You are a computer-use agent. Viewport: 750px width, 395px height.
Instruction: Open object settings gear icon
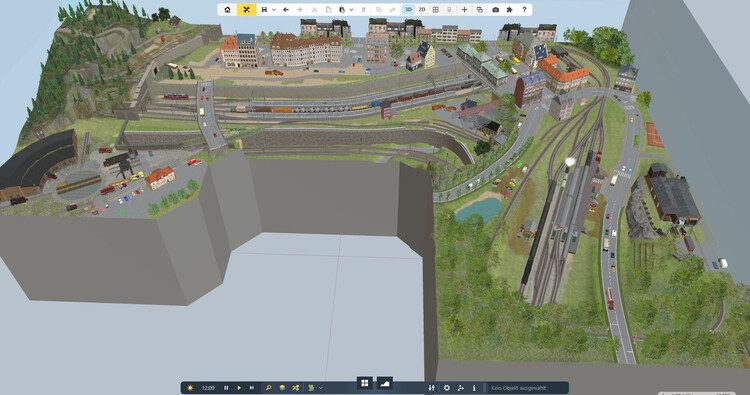tap(447, 388)
